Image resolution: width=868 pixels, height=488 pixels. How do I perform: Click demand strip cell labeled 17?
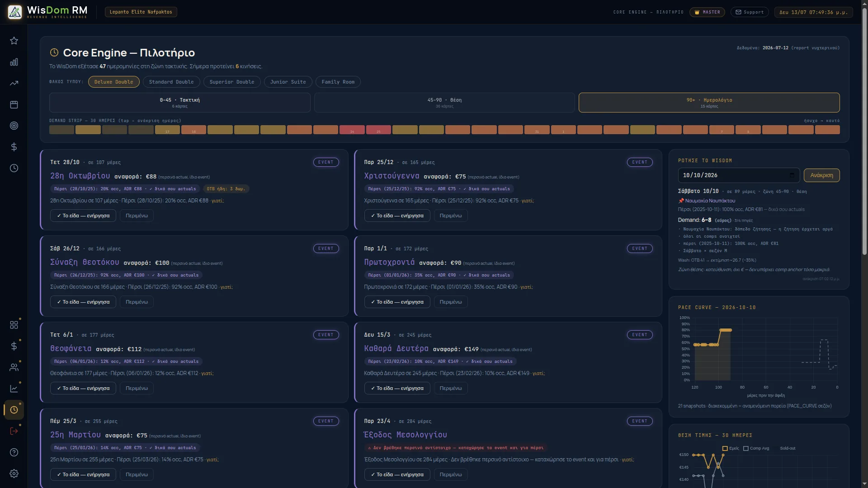click(x=167, y=130)
